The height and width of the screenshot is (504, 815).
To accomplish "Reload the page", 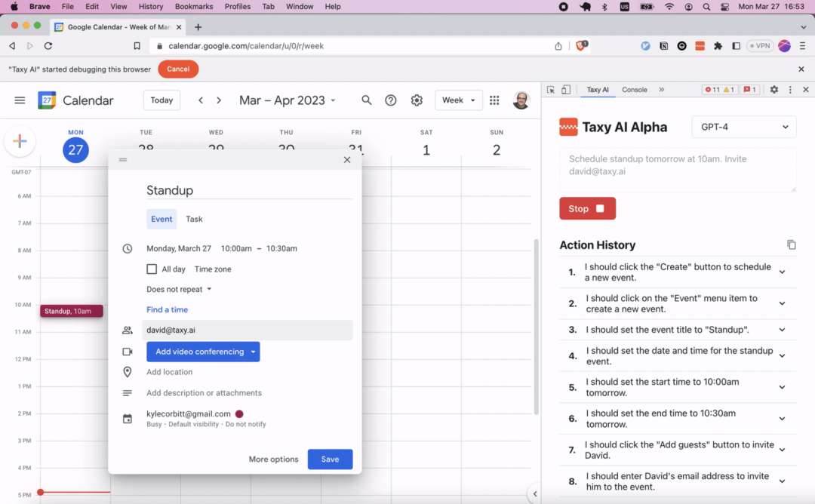I will 48,46.
